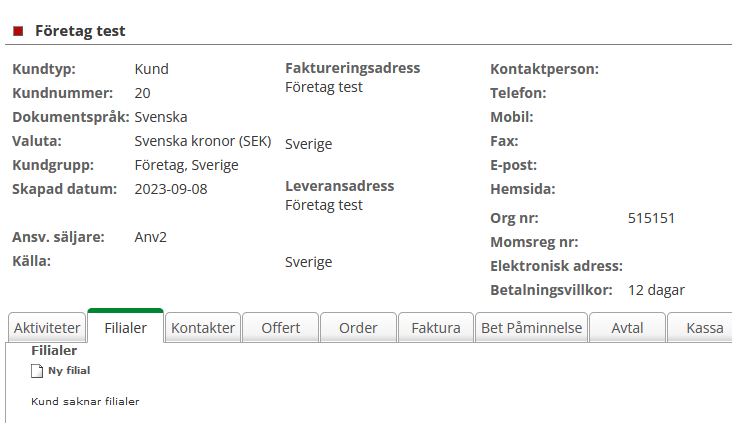
Task: Click the Betalningsvillkor value 12 dagar
Action: coord(656,290)
